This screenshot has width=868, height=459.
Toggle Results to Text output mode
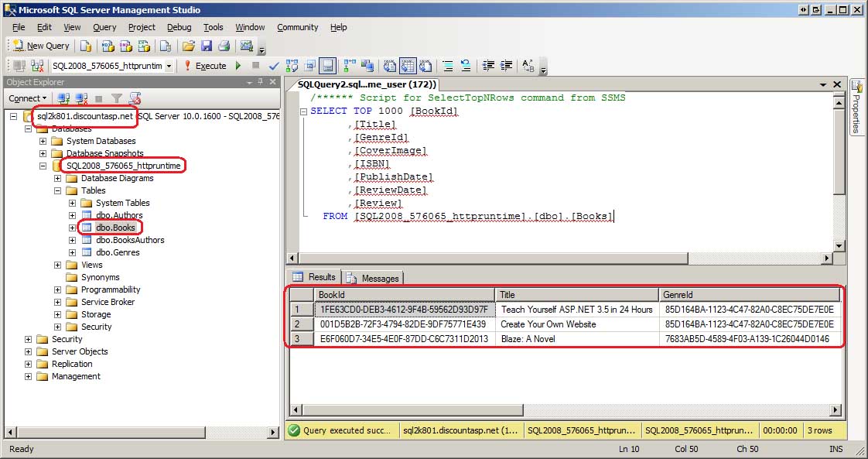click(389, 66)
